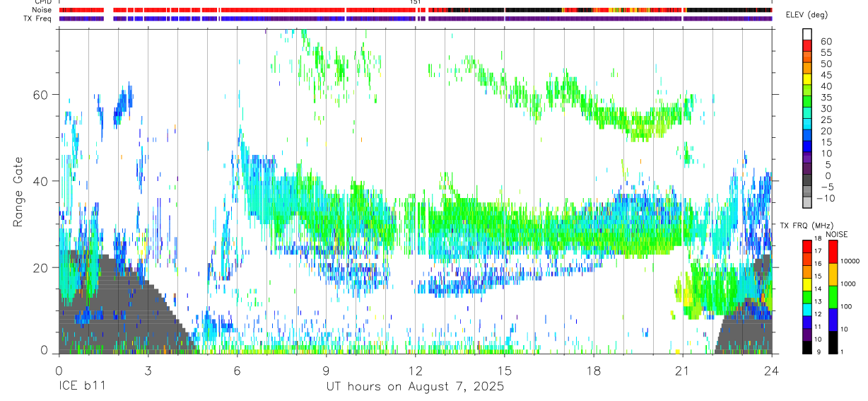Click the '10000' label in NOISE legend

(x=850, y=261)
